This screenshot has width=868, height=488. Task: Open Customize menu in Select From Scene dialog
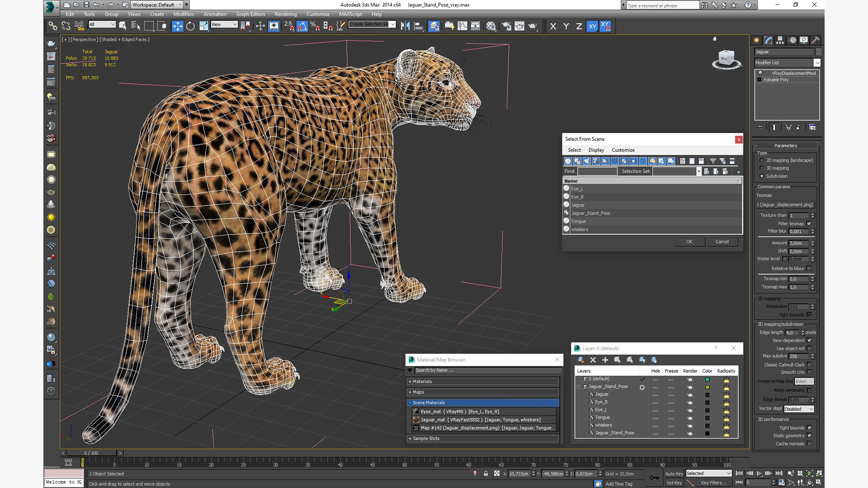point(623,150)
